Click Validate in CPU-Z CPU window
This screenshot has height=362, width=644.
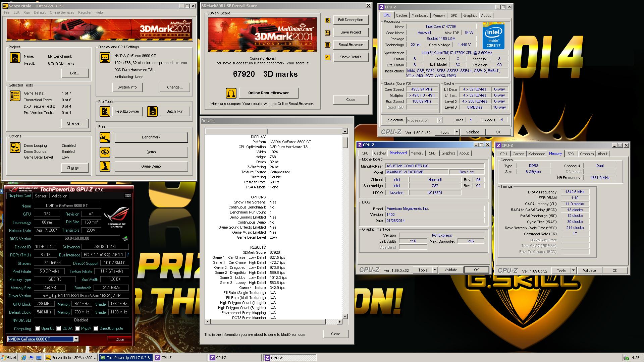pos(473,132)
